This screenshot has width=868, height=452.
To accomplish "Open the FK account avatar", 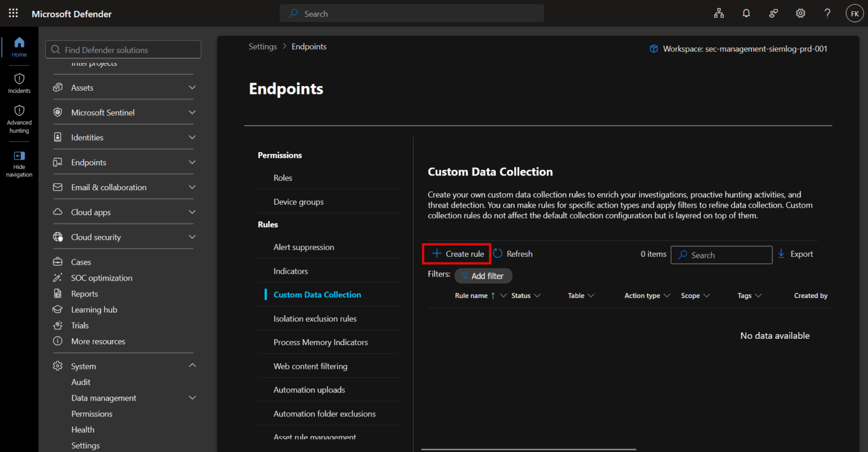I will click(854, 14).
